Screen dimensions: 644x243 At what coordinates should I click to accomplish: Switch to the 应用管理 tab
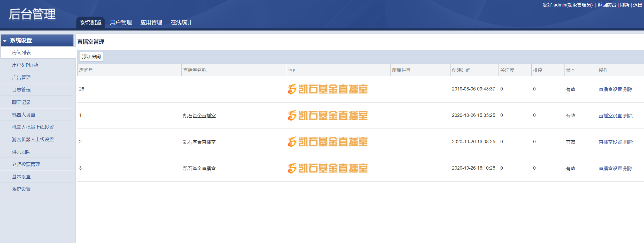point(151,22)
